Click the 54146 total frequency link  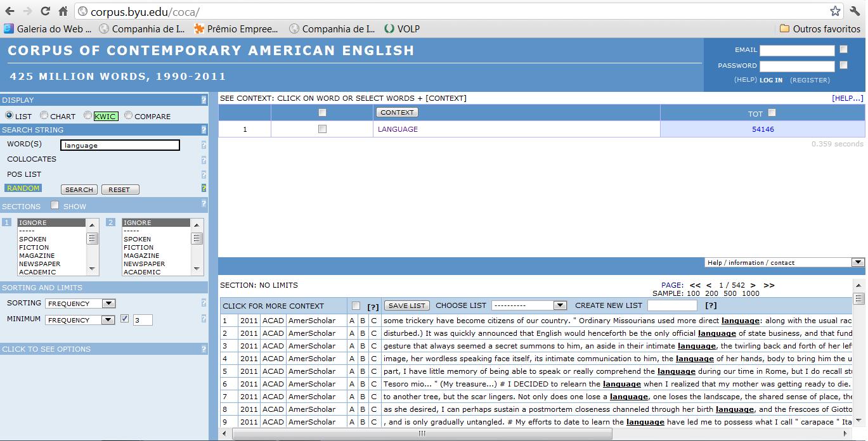(x=763, y=129)
